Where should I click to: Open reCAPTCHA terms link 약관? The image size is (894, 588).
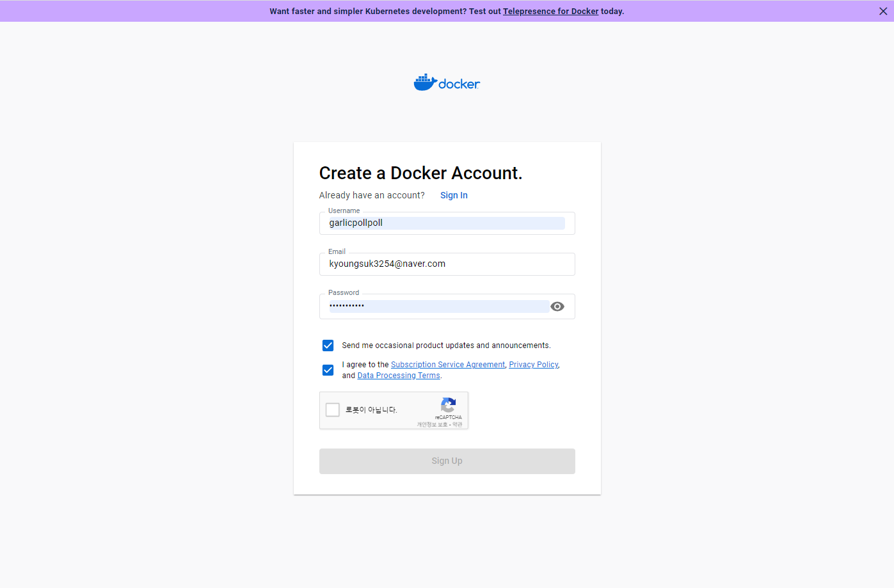pos(458,424)
